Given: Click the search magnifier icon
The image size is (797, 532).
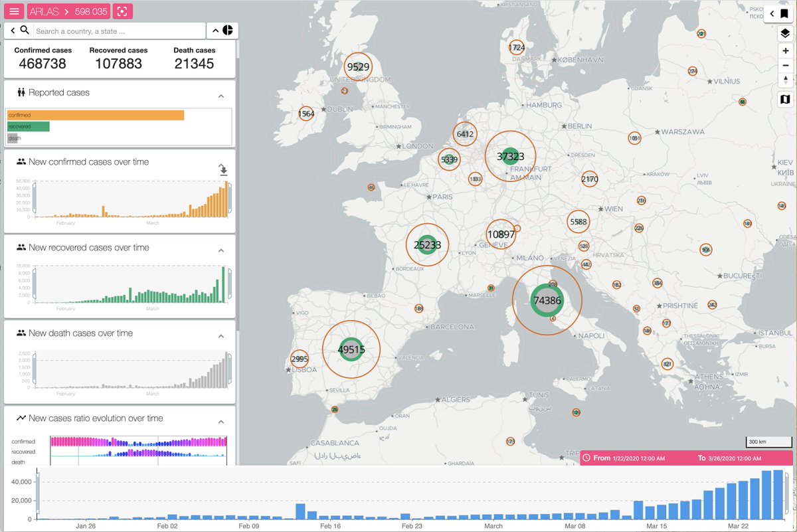Looking at the screenshot, I should [x=25, y=30].
